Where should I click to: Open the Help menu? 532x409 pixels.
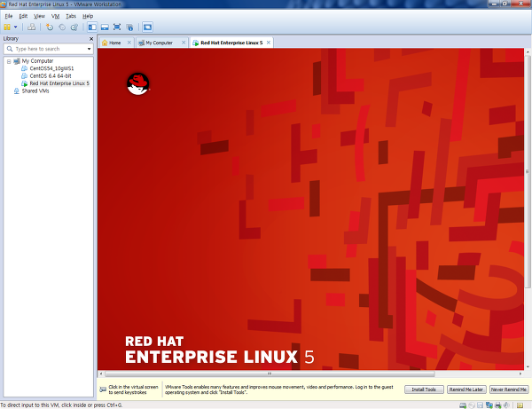(88, 16)
